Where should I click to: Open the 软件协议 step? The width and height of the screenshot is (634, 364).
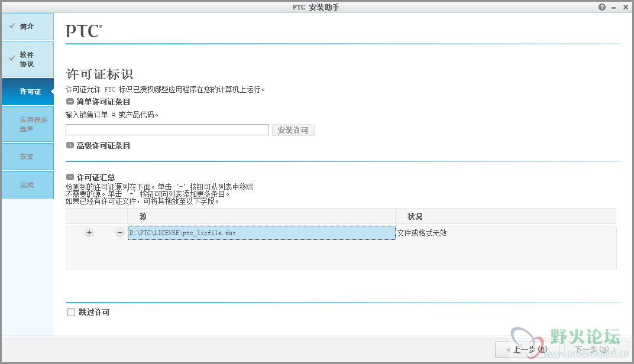[27, 60]
